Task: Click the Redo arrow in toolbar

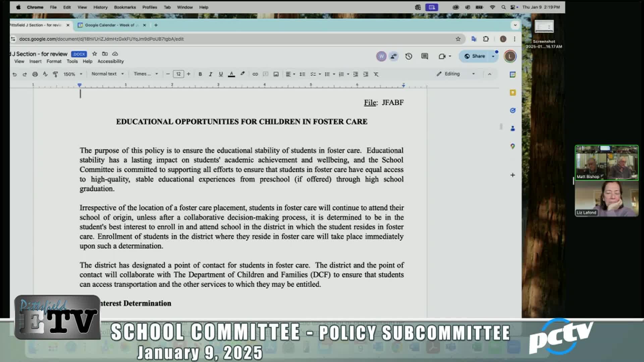Action: (24, 74)
